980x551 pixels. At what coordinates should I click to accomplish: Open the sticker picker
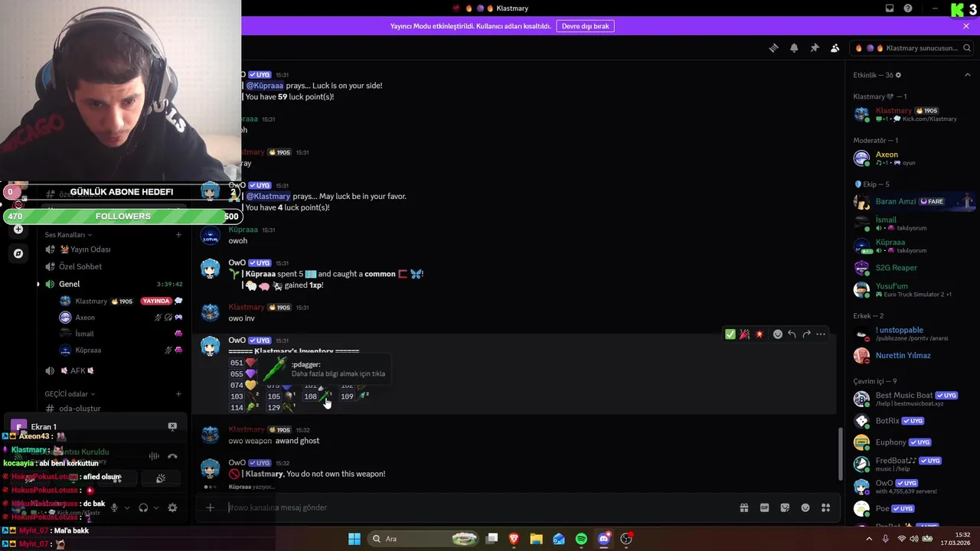click(x=785, y=507)
